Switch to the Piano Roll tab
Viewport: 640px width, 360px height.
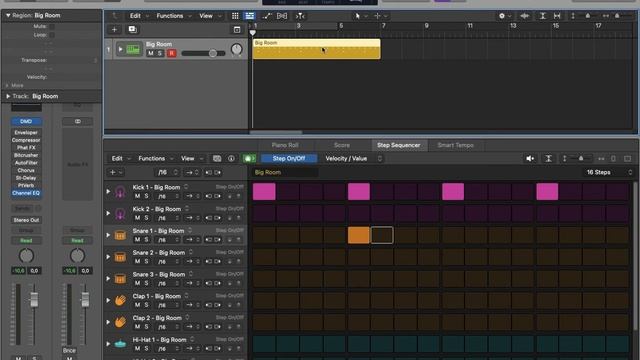click(x=285, y=145)
